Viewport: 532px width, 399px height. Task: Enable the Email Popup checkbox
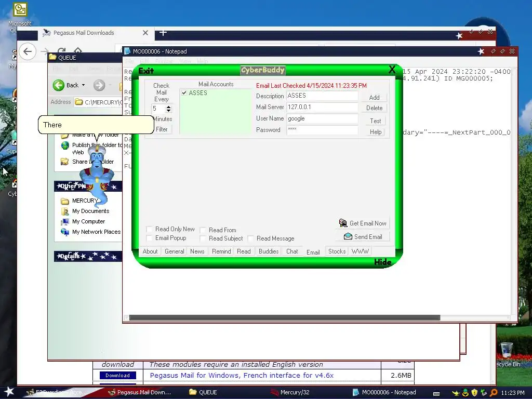149,238
